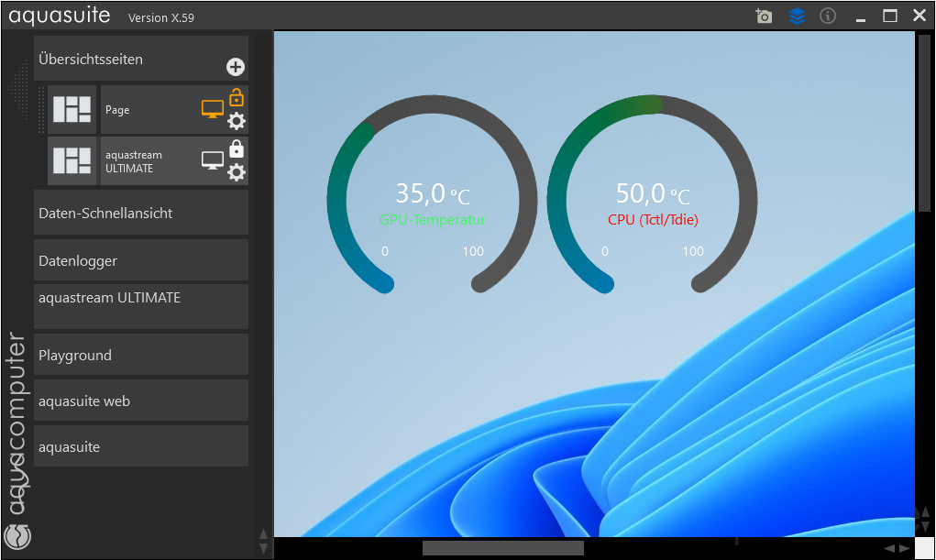936x560 pixels.
Task: Click the add overview page plus icon
Action: click(236, 67)
